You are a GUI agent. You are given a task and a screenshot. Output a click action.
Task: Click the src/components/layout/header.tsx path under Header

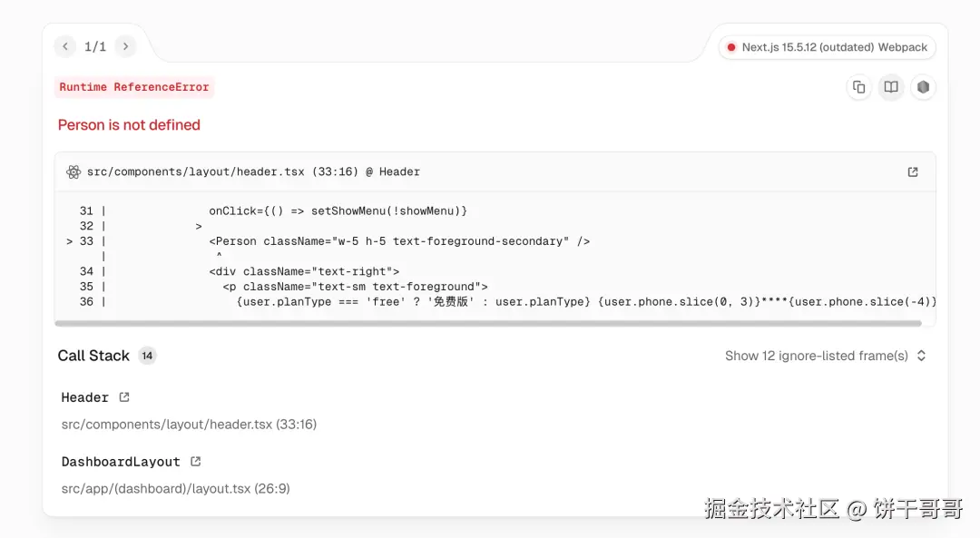coord(189,424)
